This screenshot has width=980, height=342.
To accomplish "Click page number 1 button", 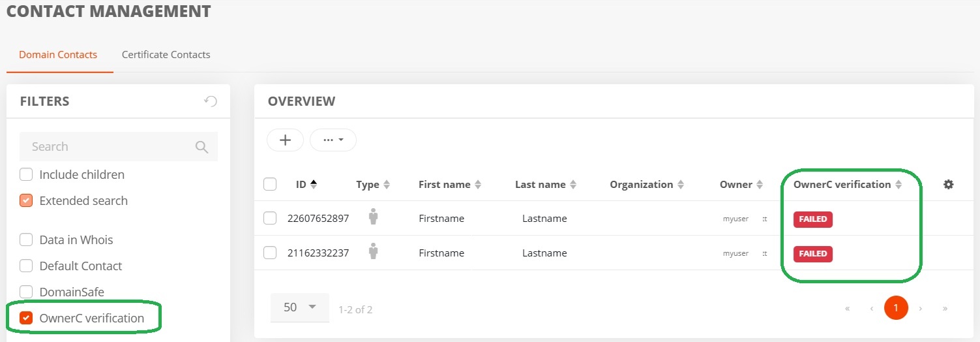I will pyautogui.click(x=896, y=307).
